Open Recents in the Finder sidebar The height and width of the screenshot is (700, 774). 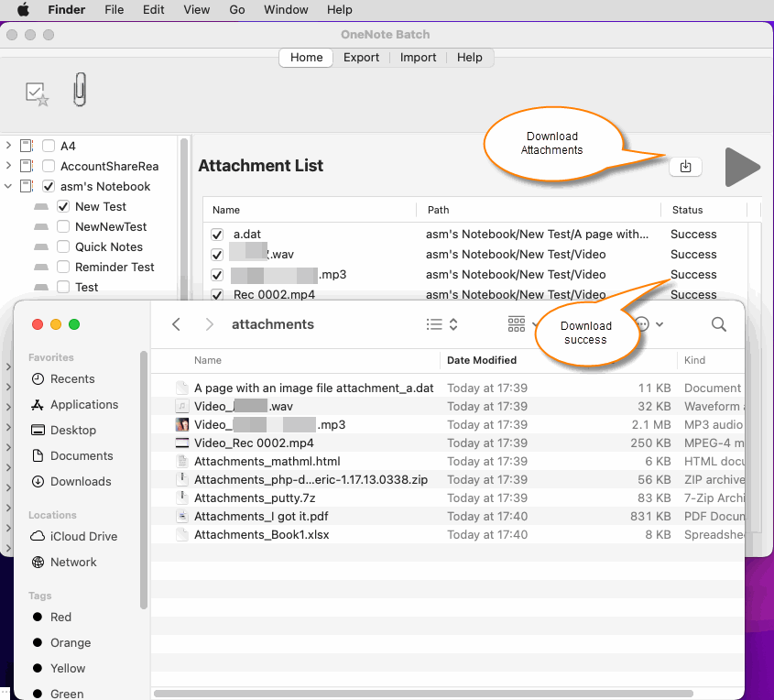(x=63, y=378)
